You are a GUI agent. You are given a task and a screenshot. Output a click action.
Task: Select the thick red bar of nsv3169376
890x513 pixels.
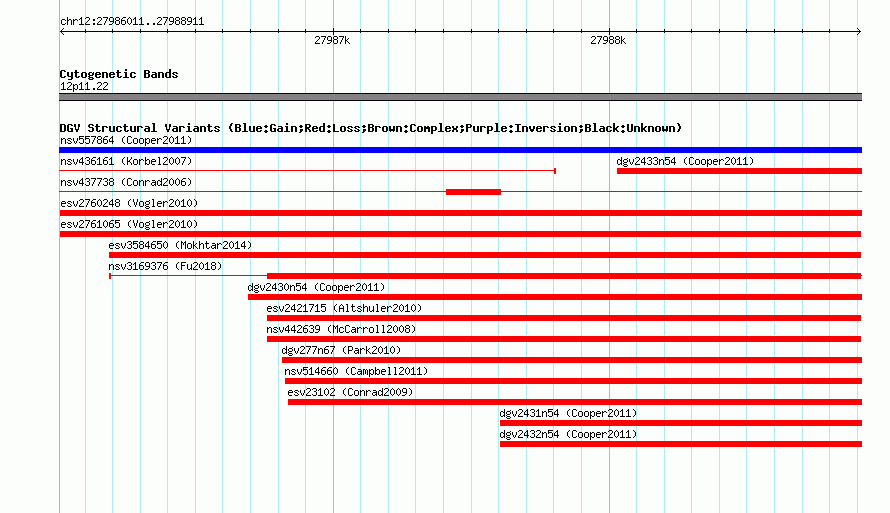[x=564, y=276]
